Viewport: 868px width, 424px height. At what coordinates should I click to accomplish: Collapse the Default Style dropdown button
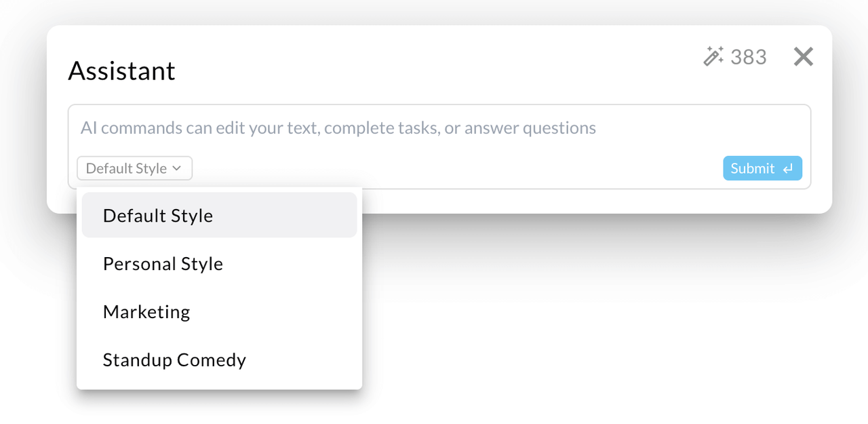click(x=134, y=168)
